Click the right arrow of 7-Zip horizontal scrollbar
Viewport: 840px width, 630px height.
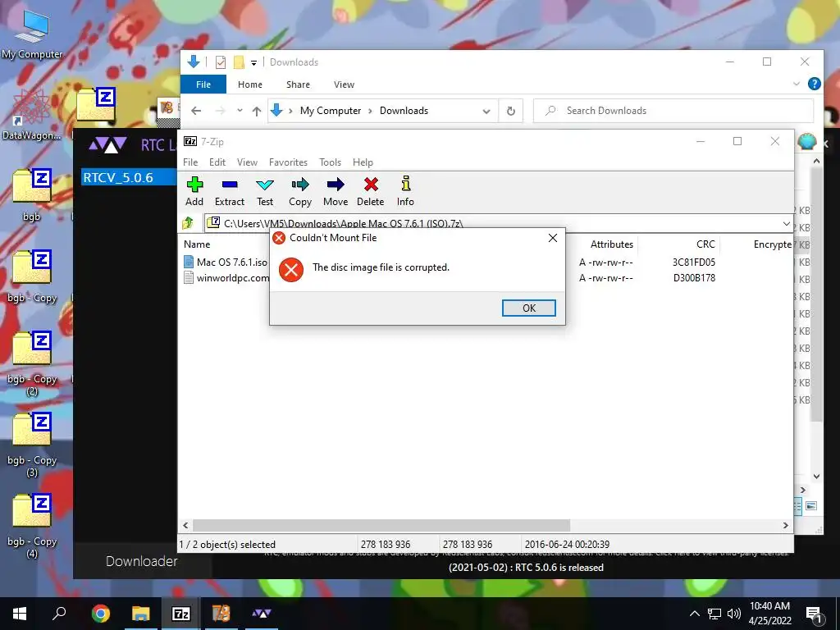(x=785, y=526)
